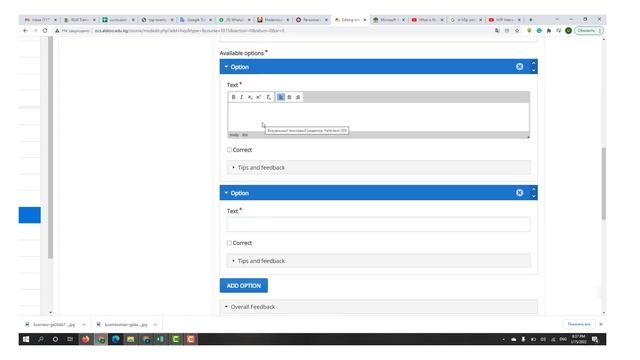Center text using the editor toolbar
The image size is (640, 360).
tap(289, 97)
